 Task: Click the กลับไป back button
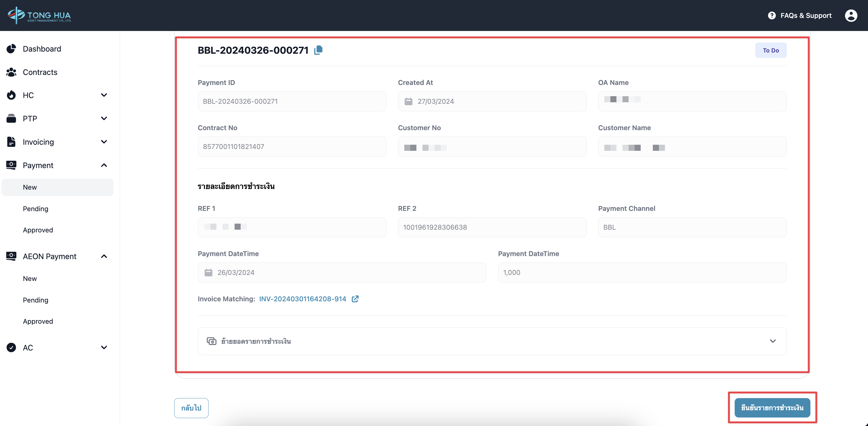[191, 408]
